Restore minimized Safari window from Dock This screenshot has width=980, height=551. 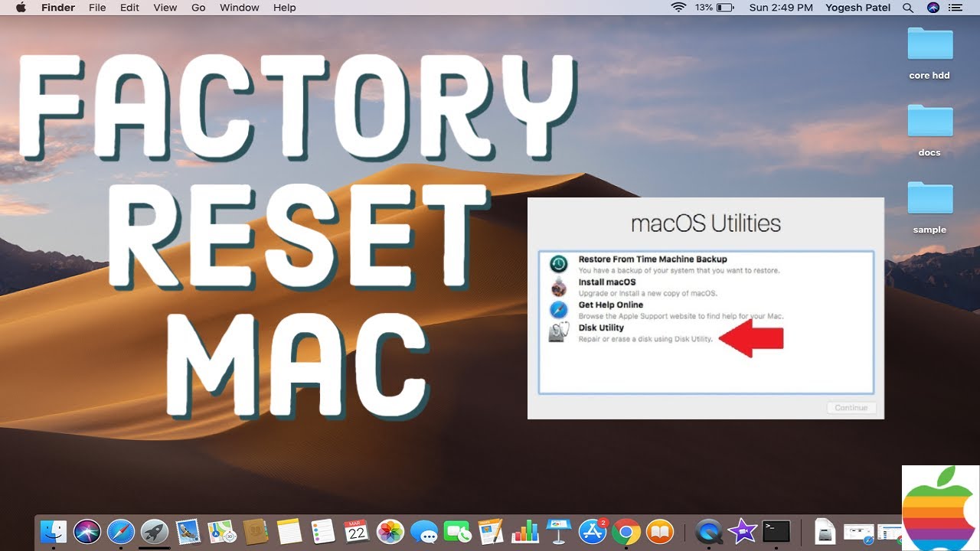point(859,531)
